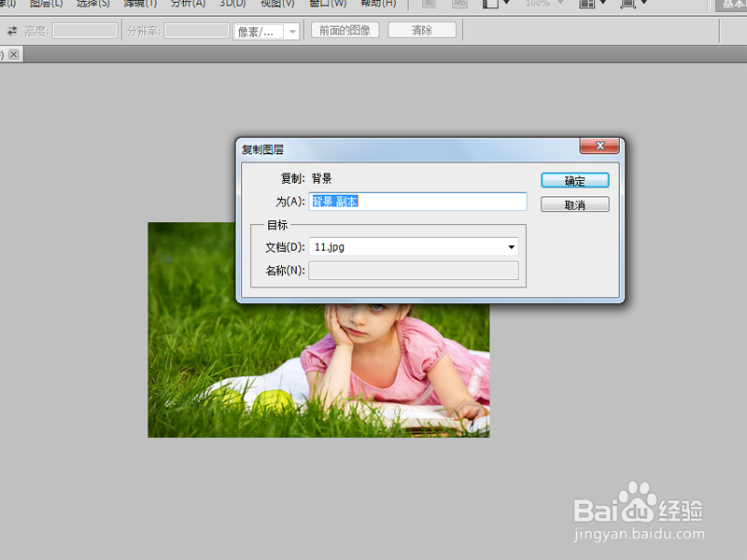747x560 pixels.
Task: Open the 分析(A) menu
Action: click(x=188, y=4)
